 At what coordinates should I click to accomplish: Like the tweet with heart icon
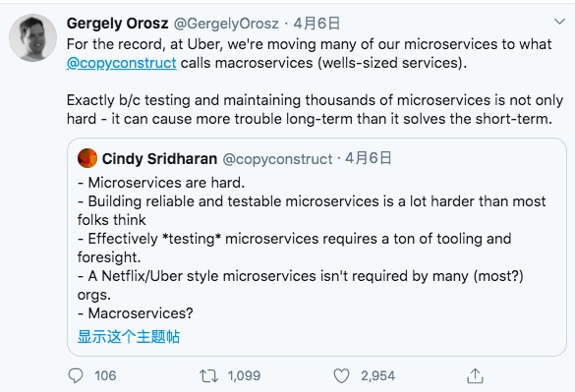pos(341,376)
